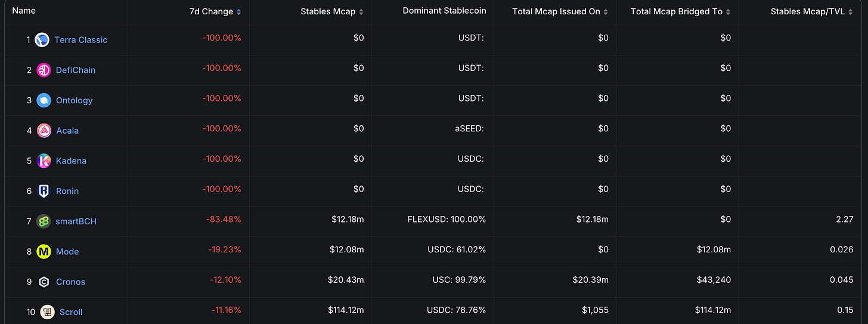The width and height of the screenshot is (868, 324).
Task: Click the Cronos chain logo icon
Action: 44,282
